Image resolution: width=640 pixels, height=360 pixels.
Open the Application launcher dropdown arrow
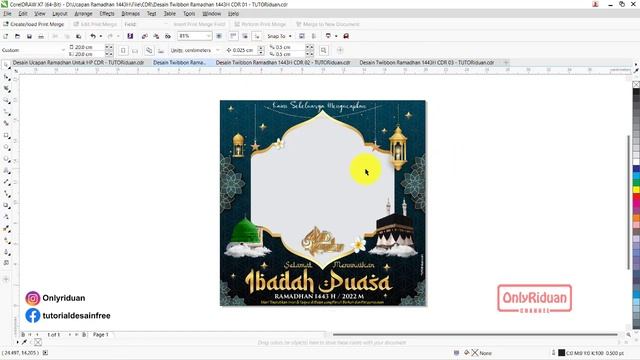[336, 36]
